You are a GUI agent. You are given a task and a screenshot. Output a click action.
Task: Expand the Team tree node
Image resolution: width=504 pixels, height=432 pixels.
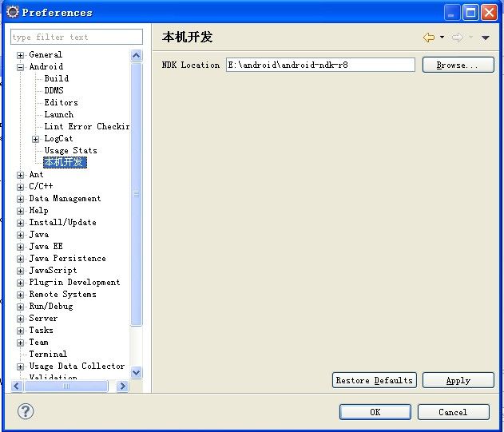(20, 343)
